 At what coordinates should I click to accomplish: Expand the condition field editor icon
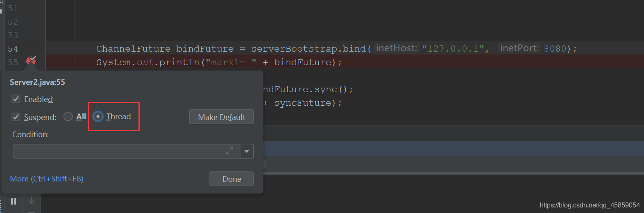229,151
